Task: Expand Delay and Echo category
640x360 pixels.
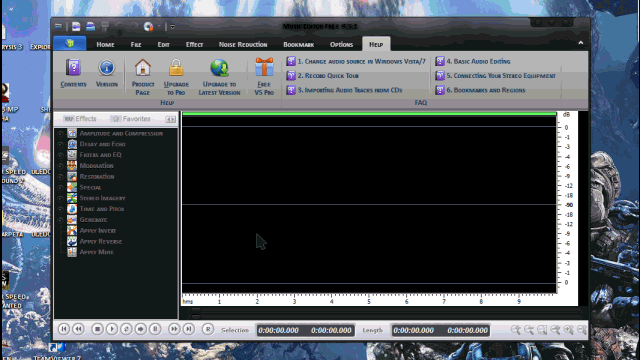Action: tap(60, 144)
